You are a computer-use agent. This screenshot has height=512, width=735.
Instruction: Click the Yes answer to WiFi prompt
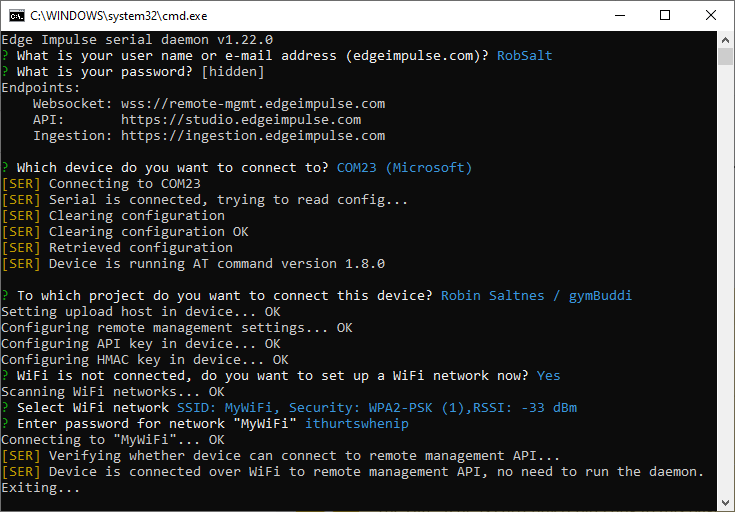point(548,376)
